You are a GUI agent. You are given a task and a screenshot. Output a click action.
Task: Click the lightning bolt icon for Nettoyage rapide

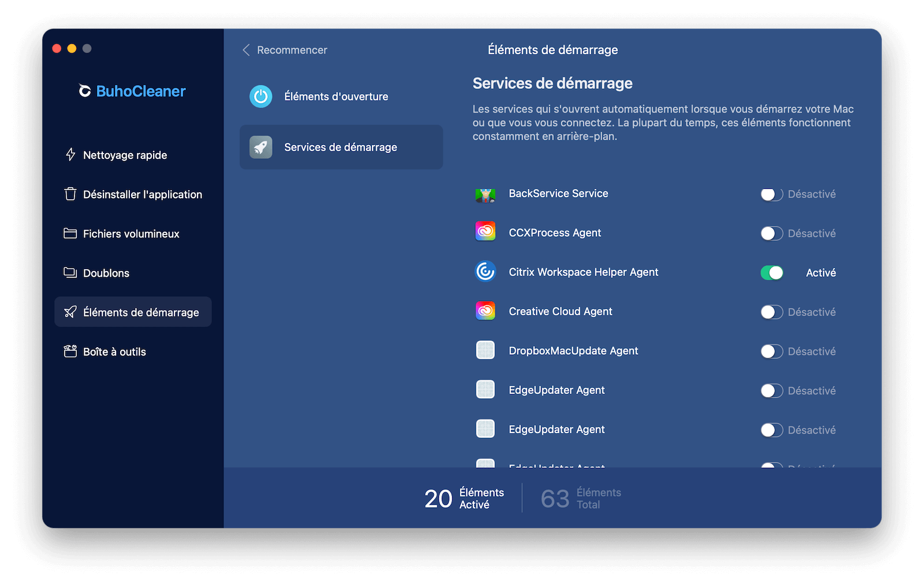[x=70, y=155]
